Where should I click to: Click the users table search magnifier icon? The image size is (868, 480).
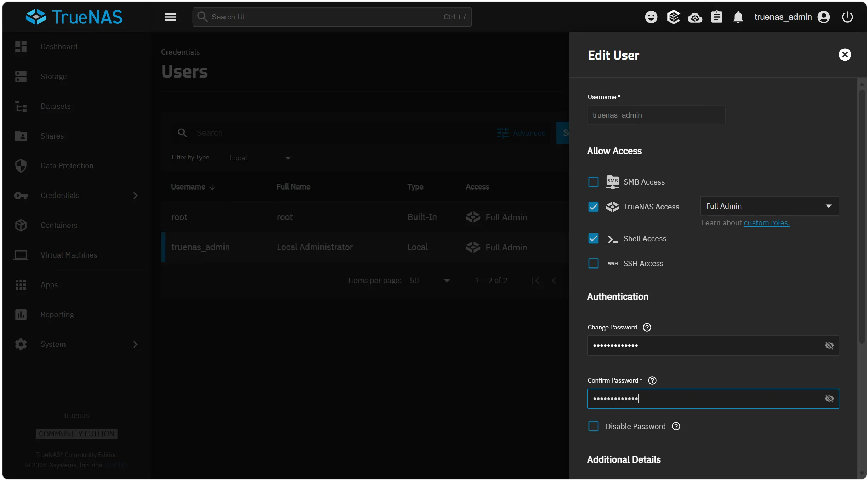click(182, 133)
